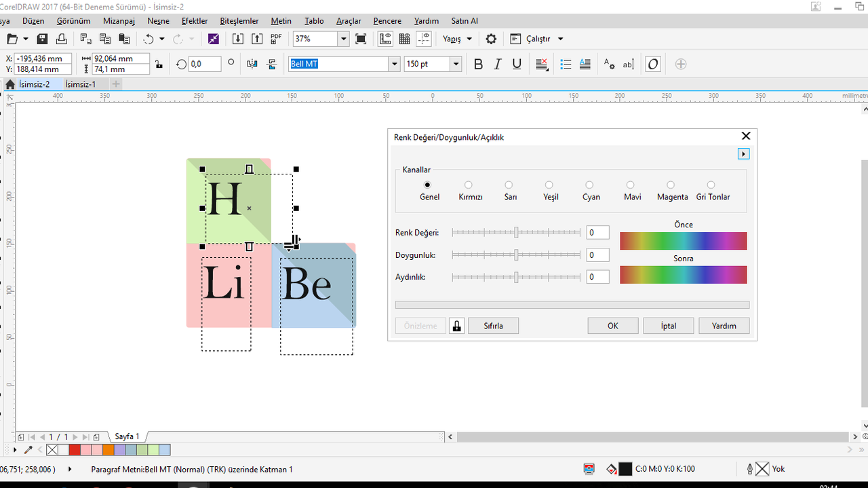Toggle the preview lock icon in dialog
Image resolution: width=868 pixels, height=488 pixels.
tap(456, 326)
